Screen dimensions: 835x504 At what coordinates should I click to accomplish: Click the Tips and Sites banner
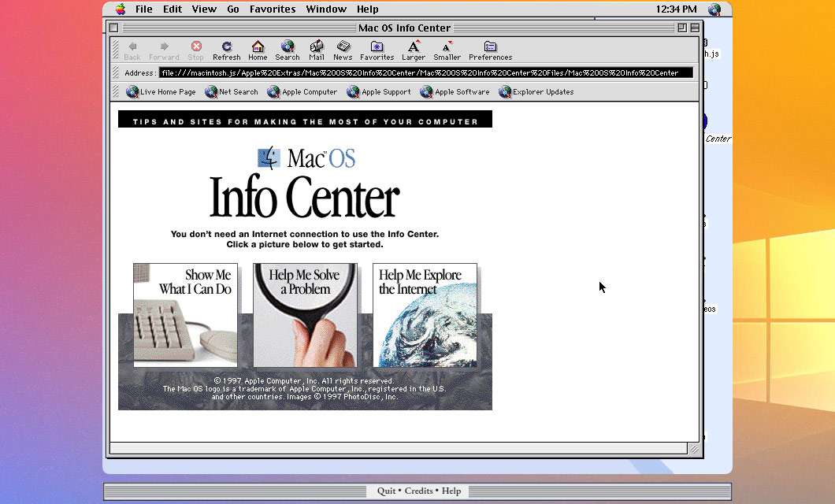pos(305,119)
